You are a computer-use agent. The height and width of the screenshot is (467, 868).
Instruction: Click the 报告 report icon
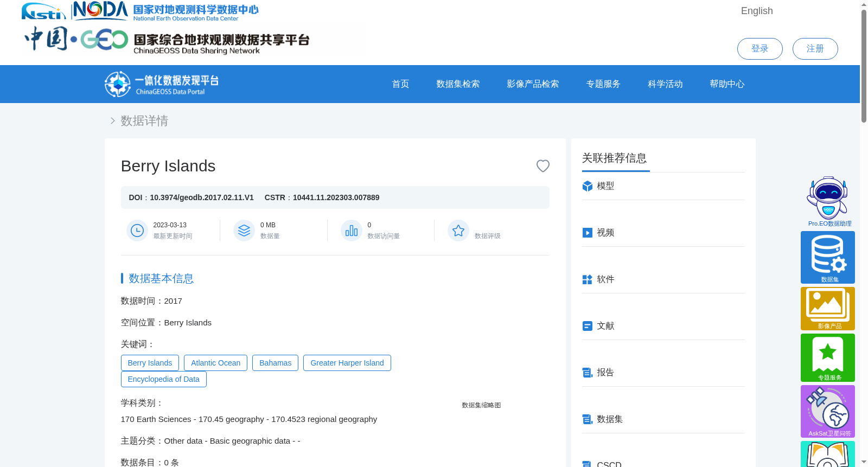click(587, 373)
